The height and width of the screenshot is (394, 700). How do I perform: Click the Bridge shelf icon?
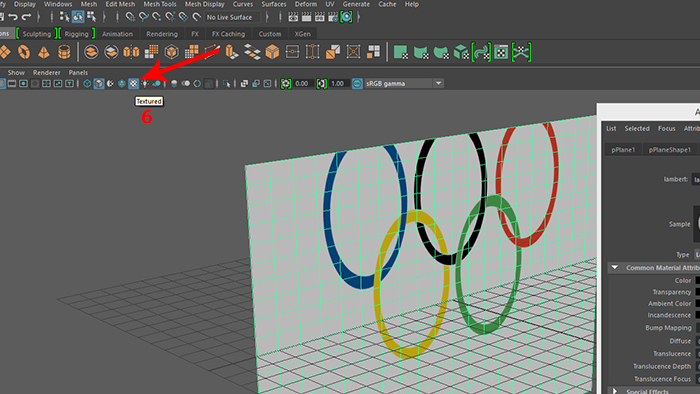coord(252,52)
